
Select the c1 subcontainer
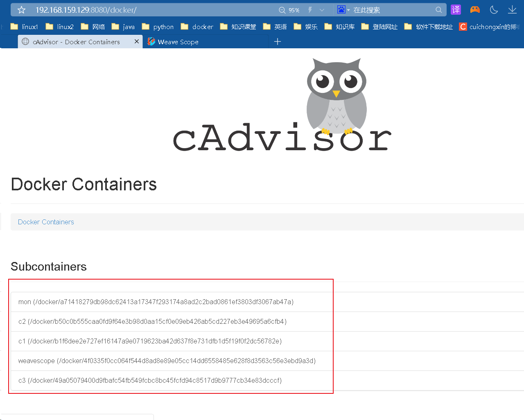click(150, 341)
